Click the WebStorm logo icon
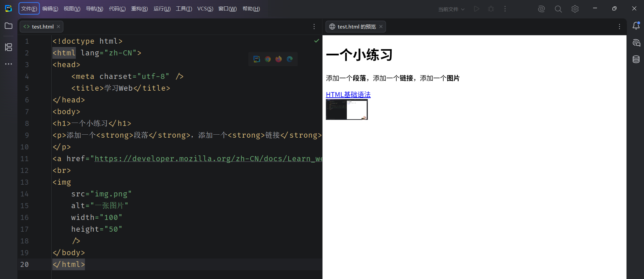 (8, 9)
